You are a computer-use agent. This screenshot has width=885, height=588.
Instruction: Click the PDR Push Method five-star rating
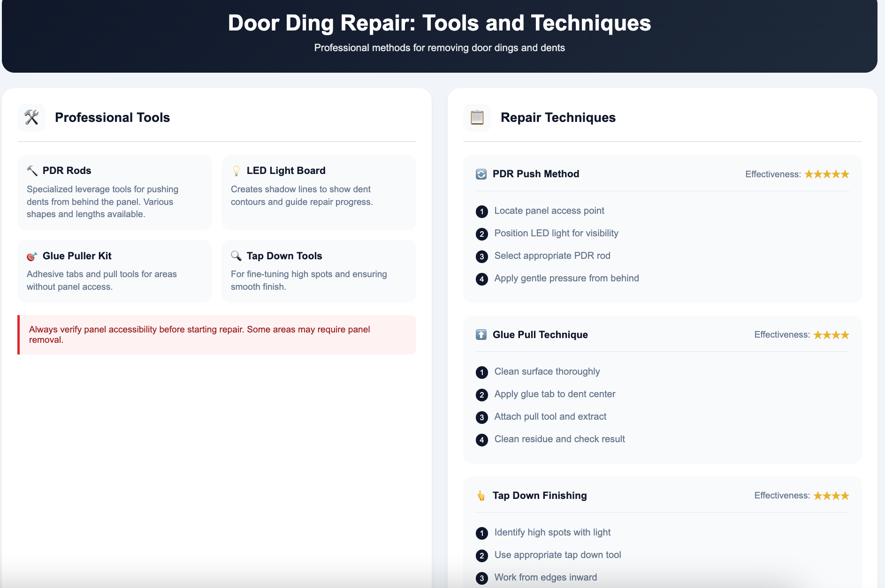point(827,174)
